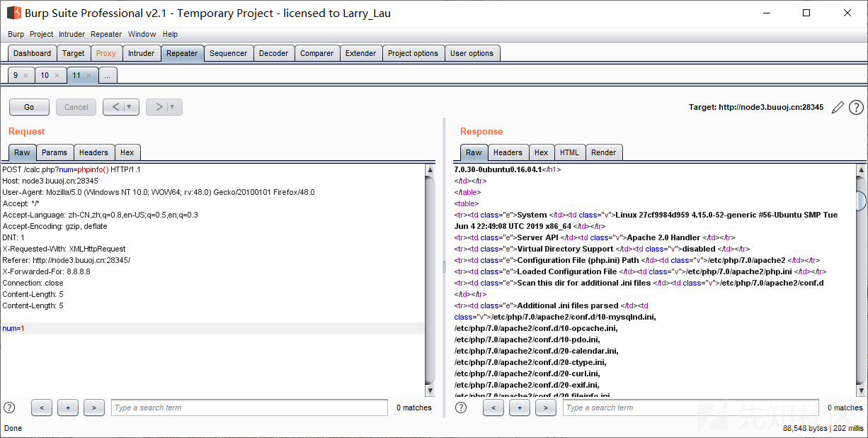The width and height of the screenshot is (868, 438).
Task: Show the Request Hex view
Action: (127, 152)
